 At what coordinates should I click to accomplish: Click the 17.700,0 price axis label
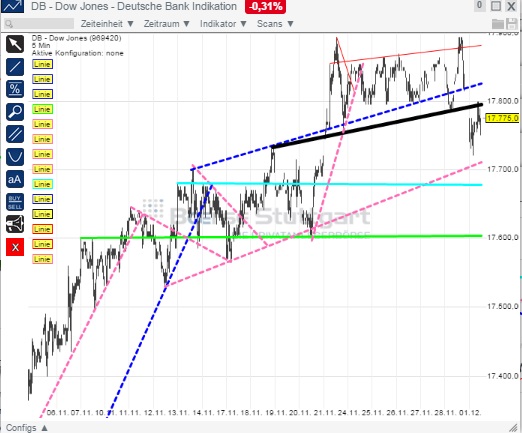503,169
